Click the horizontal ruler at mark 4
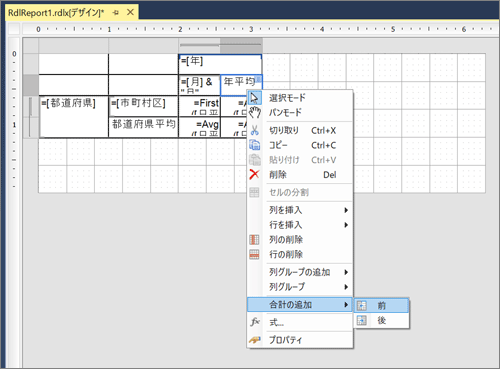Image resolution: width=500 pixels, height=369 pixels. pyautogui.click(x=322, y=29)
